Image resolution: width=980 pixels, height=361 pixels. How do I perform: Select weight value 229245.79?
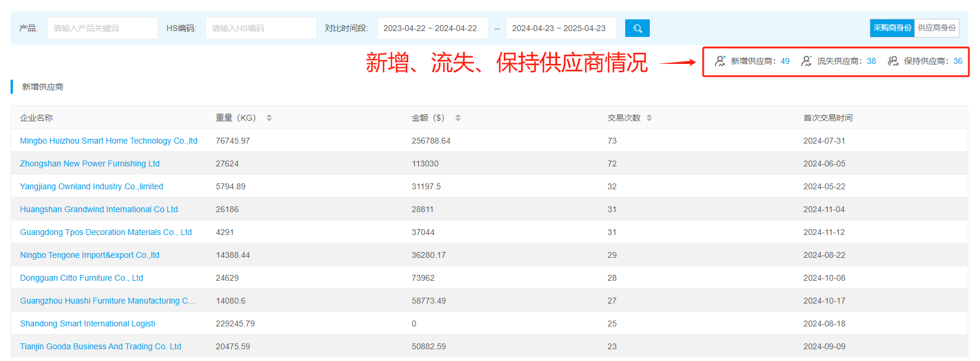tap(235, 323)
